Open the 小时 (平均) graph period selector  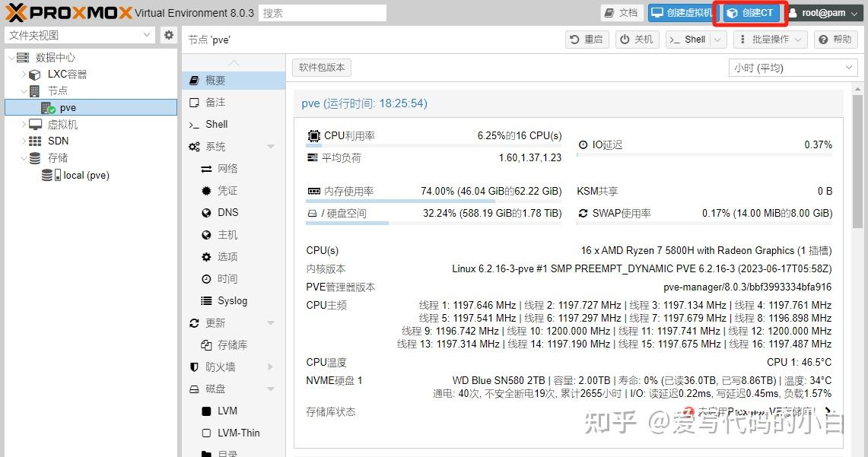pos(792,68)
